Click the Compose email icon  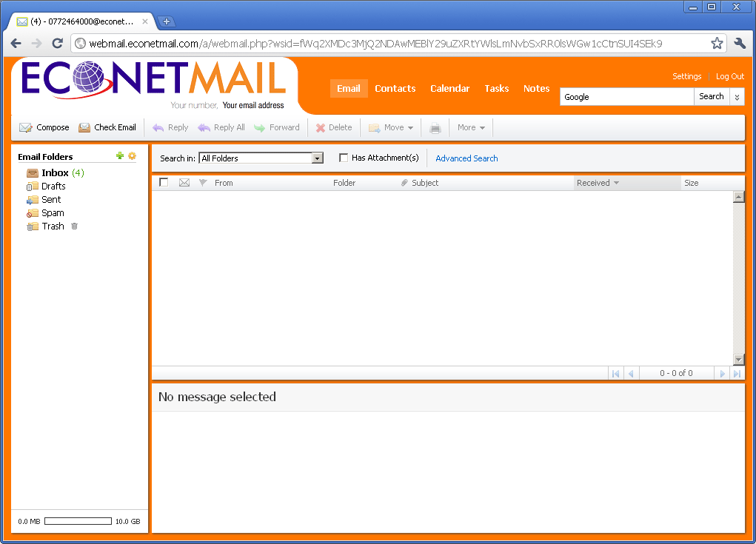click(x=25, y=127)
